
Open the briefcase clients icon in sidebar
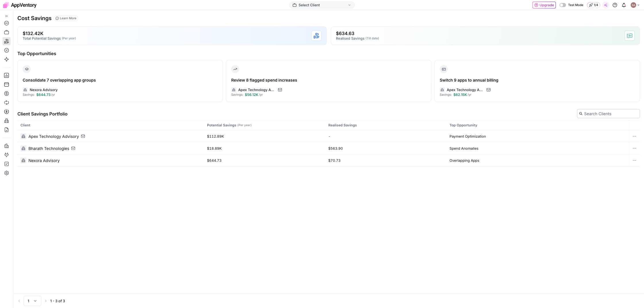tap(6, 32)
